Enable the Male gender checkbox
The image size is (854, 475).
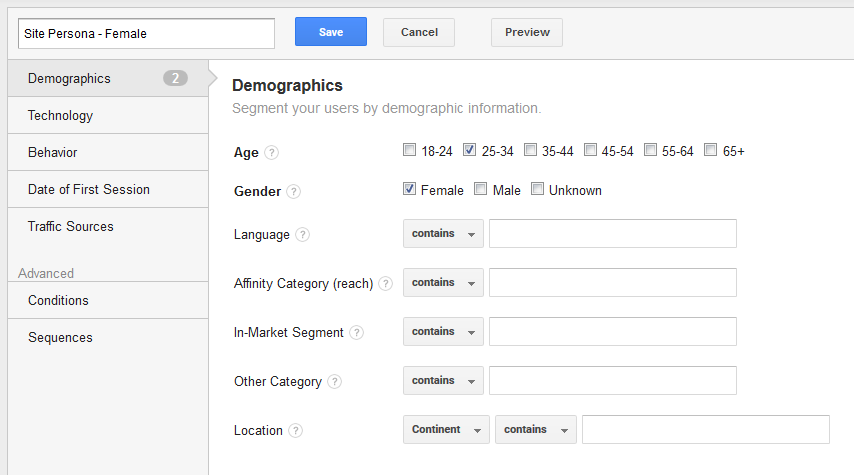point(480,189)
